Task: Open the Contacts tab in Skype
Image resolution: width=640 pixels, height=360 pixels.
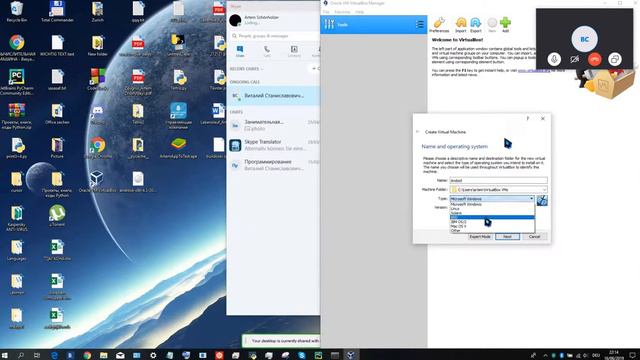Action: click(x=294, y=51)
